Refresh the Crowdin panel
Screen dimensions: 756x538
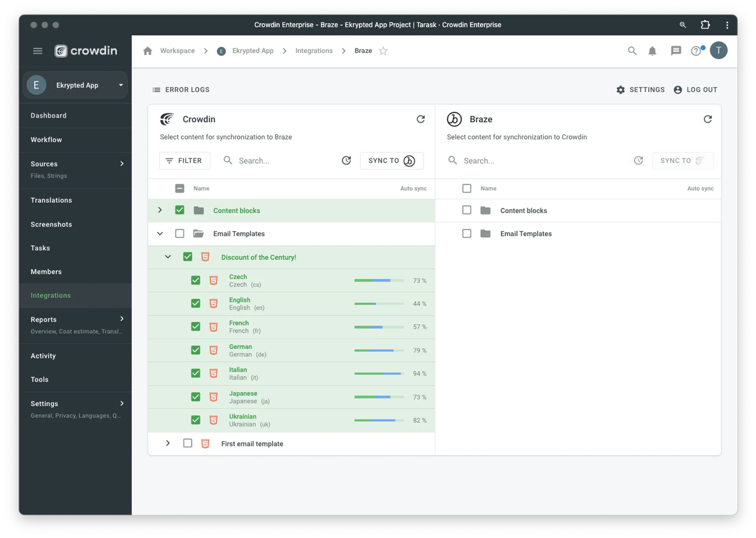tap(421, 119)
